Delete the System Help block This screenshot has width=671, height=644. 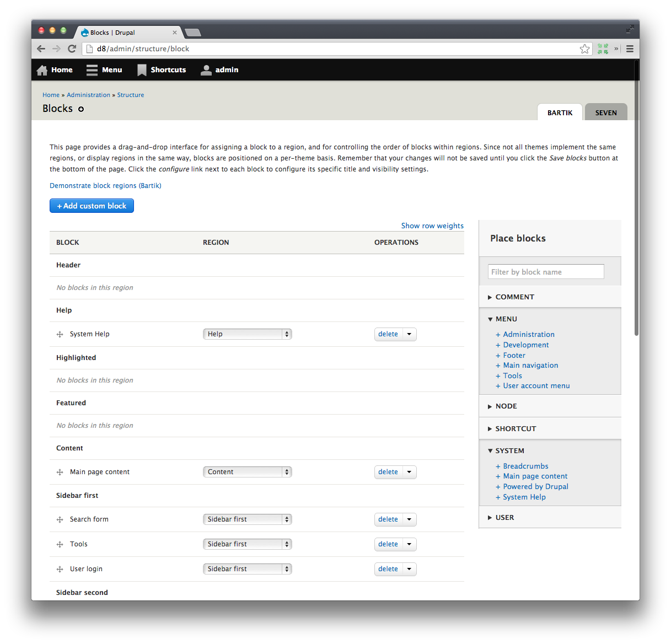pyautogui.click(x=388, y=334)
